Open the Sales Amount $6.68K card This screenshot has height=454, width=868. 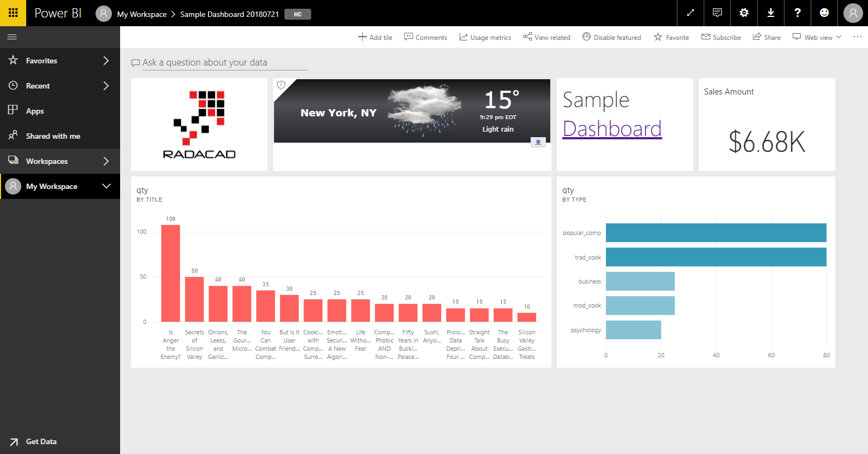(x=767, y=125)
